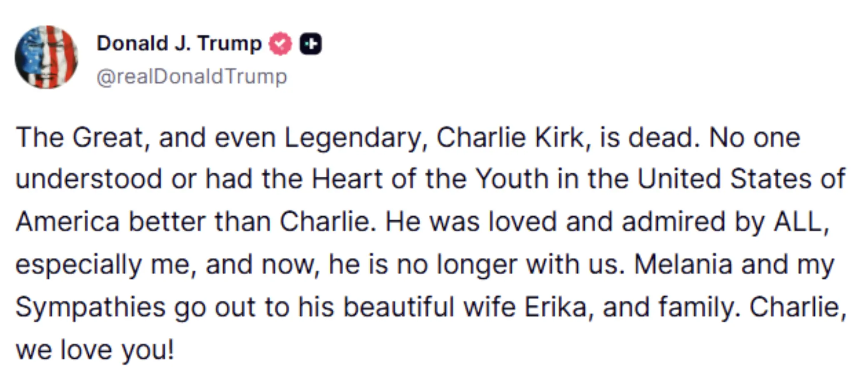Click the word "understood" in the post
Screen dimensions: 868x375
point(89,179)
